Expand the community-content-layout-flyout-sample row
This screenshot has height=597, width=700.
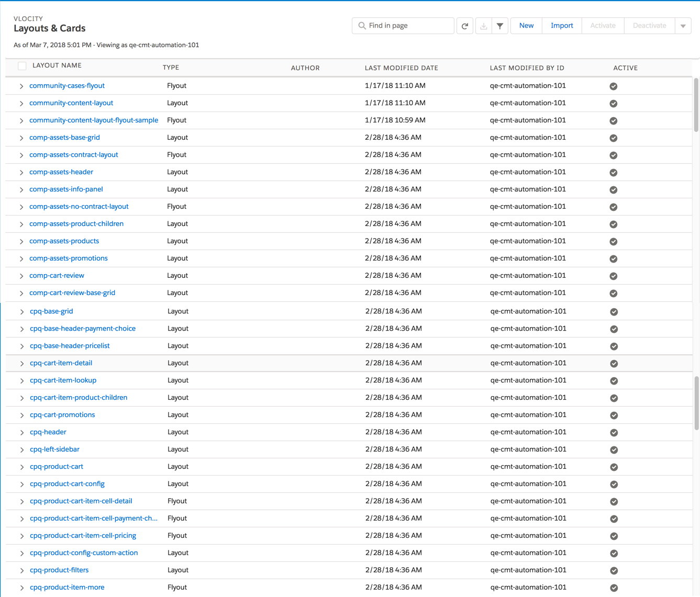21,121
